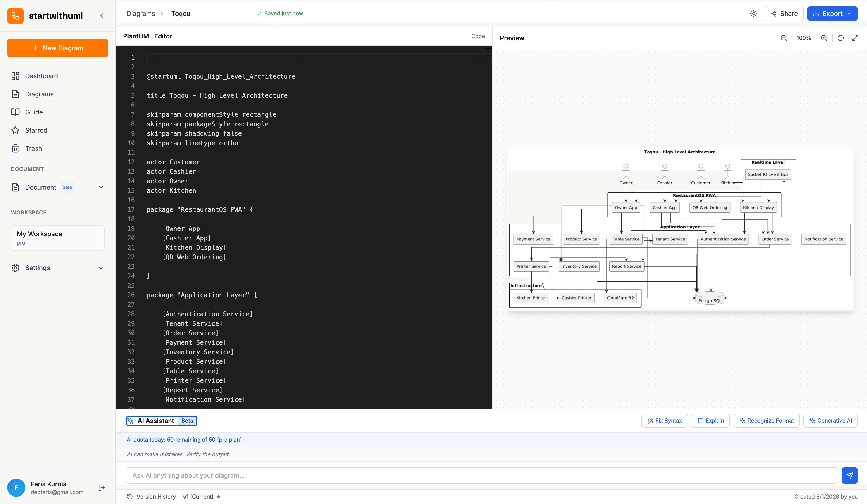Click 'Created 8/1/2026 by you' text
Image resolution: width=867 pixels, height=504 pixels.
[x=826, y=497]
